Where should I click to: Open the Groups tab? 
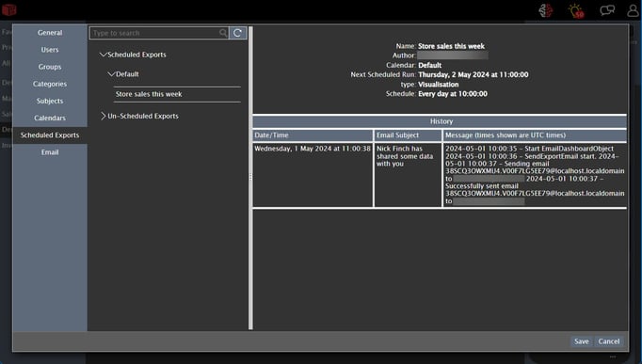[x=50, y=67]
